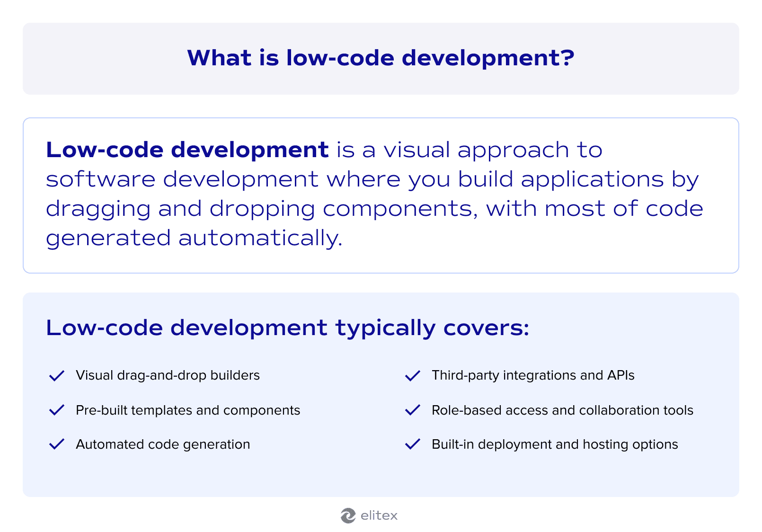Click the checkmark beside Built-in deployment and hosting options
The image size is (762, 532).
pyautogui.click(x=413, y=444)
